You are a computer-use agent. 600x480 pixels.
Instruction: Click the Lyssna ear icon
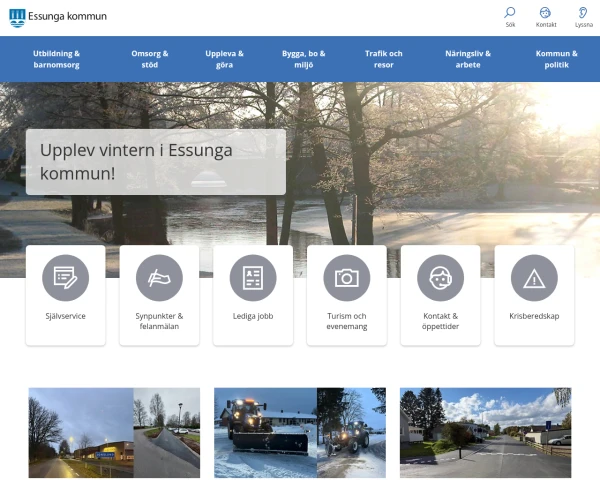click(x=583, y=13)
